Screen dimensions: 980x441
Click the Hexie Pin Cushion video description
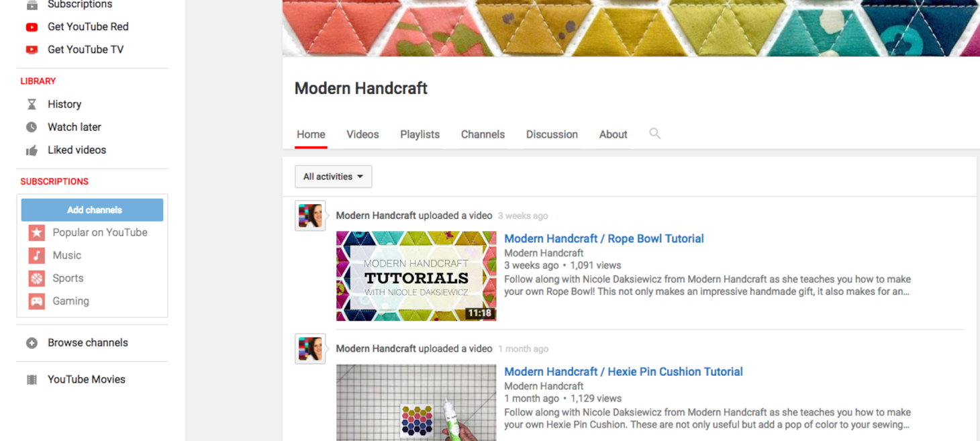pyautogui.click(x=707, y=418)
